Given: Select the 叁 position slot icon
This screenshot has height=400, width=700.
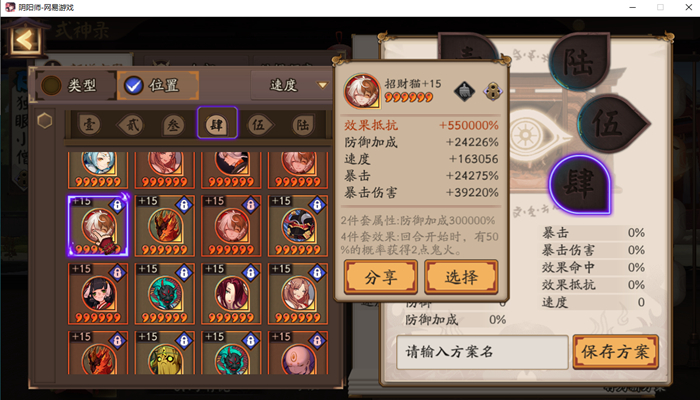Looking at the screenshot, I should [173, 125].
